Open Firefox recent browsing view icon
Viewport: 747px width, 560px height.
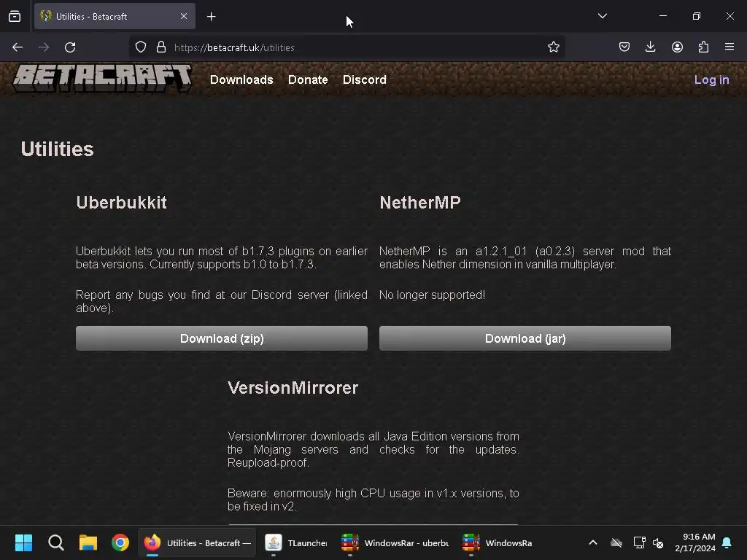(15, 16)
